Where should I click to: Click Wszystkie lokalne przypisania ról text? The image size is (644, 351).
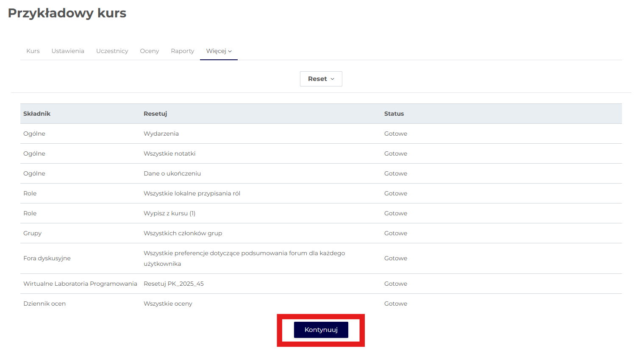coord(192,193)
